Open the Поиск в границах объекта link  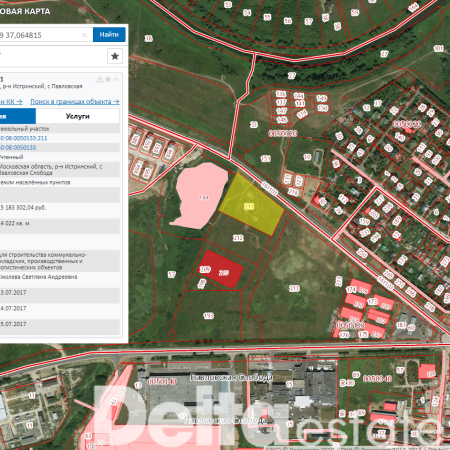pyautogui.click(x=75, y=102)
